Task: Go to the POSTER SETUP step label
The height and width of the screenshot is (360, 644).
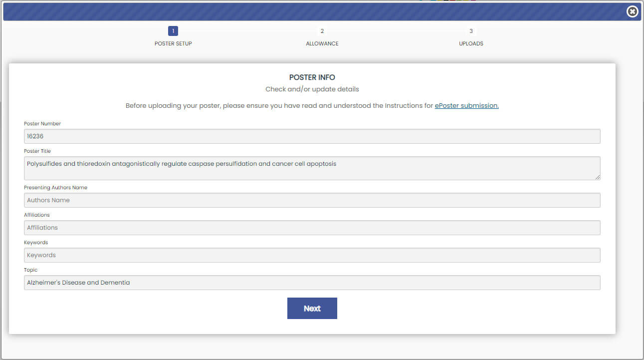Action: [173, 43]
